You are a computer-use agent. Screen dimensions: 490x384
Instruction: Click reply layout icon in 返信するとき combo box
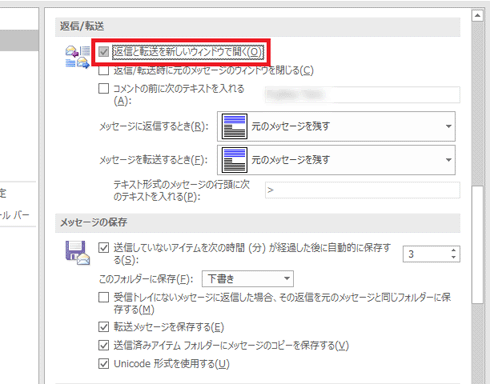coord(235,126)
